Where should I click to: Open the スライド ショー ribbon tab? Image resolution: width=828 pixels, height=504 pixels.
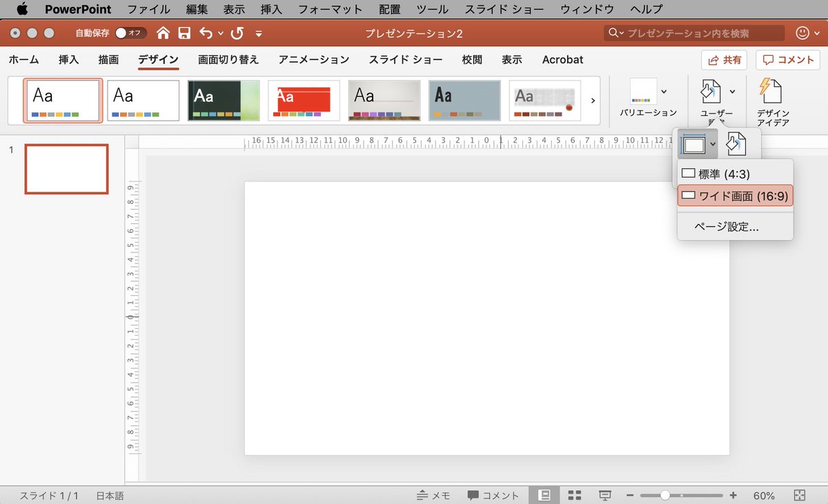coord(406,60)
